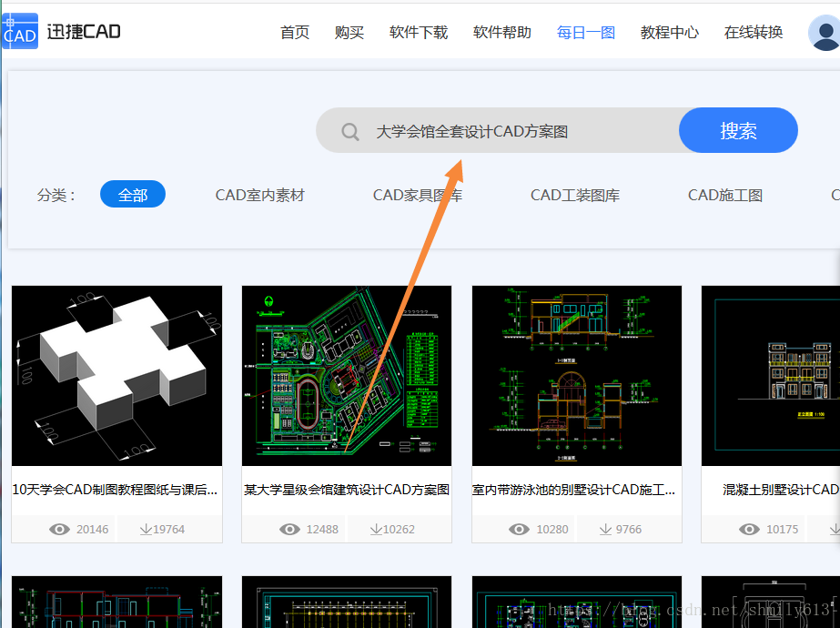
Task: Open the university campus site plan thumbnail
Action: [x=347, y=376]
